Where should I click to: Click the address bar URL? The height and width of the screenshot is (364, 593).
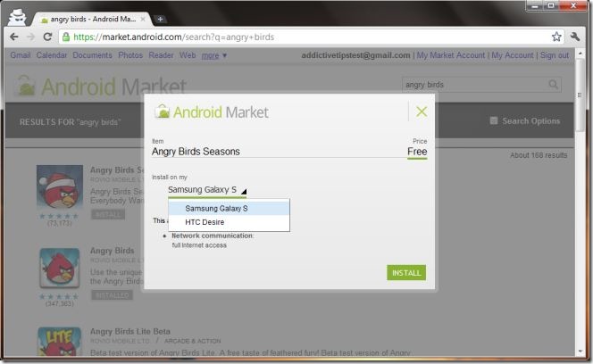click(x=173, y=37)
